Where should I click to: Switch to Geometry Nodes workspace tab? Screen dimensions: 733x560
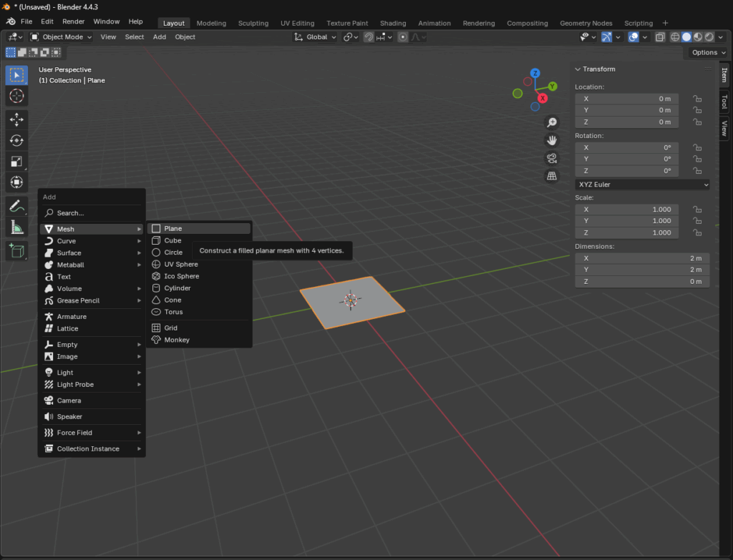[x=586, y=23]
